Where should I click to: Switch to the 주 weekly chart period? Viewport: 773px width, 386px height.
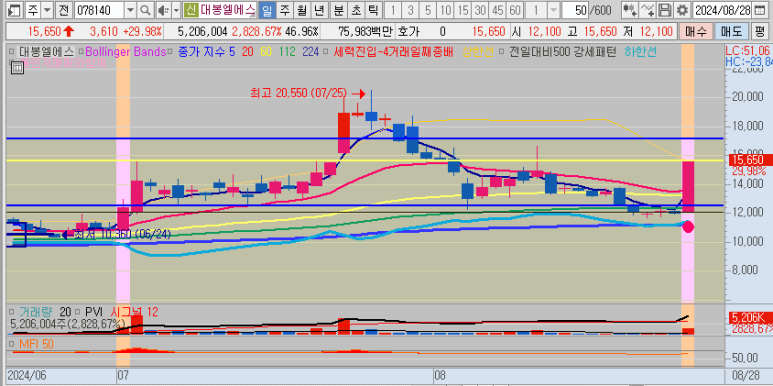284,9
